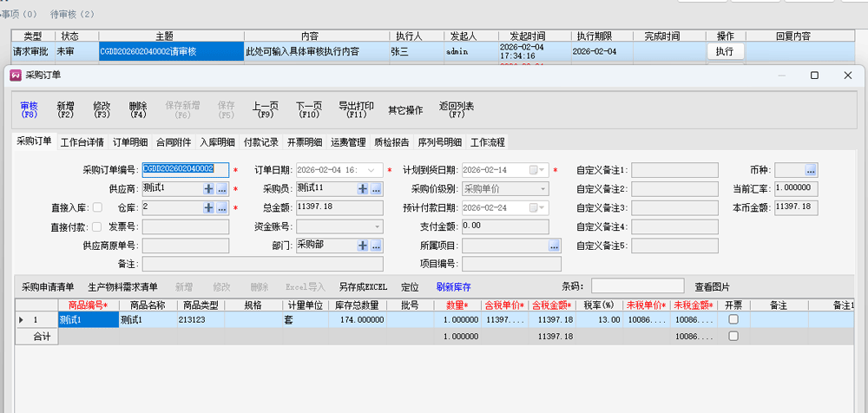Click the plus icon next to 采购员

point(363,188)
